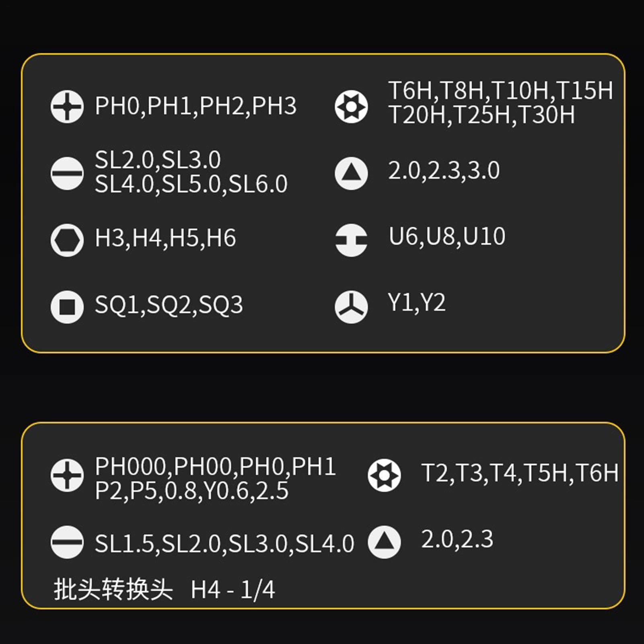
Task: Click the P2,P5,0.8,Y0.6,2.5 text line
Action: [191, 491]
